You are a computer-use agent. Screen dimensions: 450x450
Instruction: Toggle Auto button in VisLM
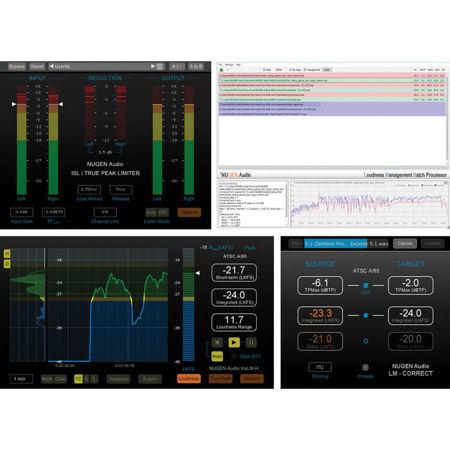pos(217,356)
